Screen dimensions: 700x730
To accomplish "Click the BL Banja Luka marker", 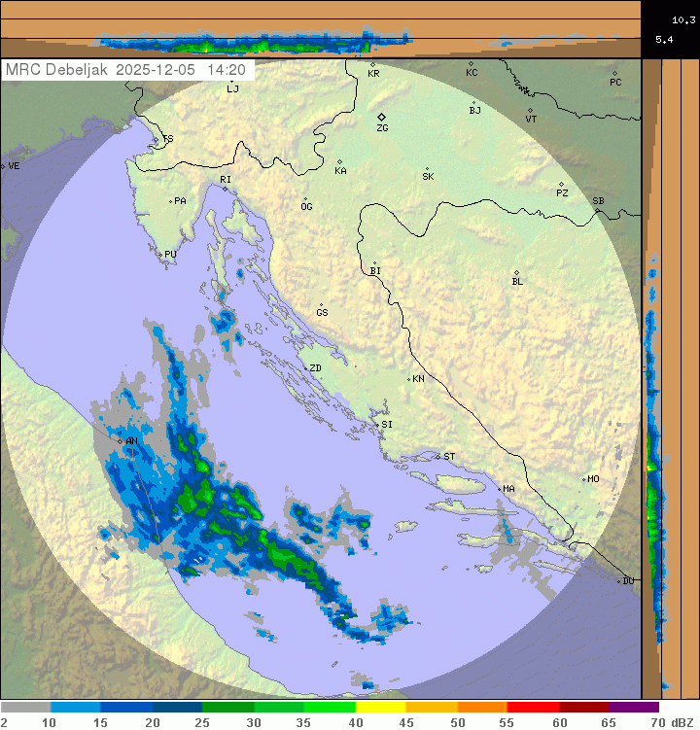I will [516, 273].
